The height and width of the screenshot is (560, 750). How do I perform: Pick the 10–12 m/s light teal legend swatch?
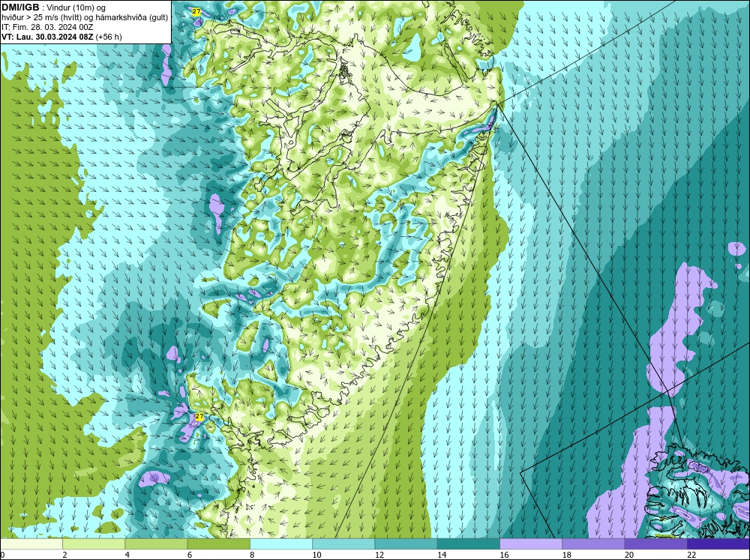[x=343, y=544]
